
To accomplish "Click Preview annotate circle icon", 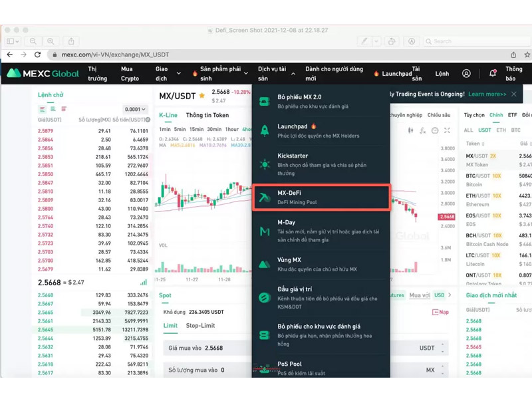I will (x=412, y=41).
